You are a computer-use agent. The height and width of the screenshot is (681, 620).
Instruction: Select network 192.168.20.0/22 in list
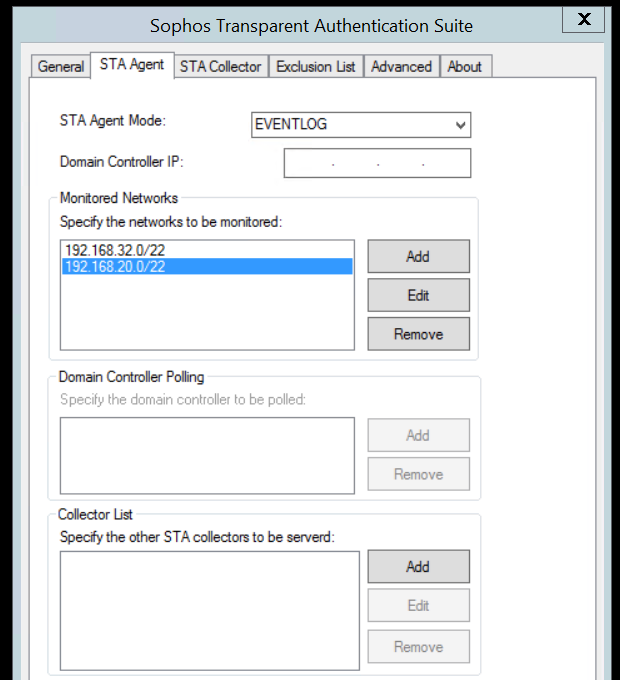[x=207, y=266]
